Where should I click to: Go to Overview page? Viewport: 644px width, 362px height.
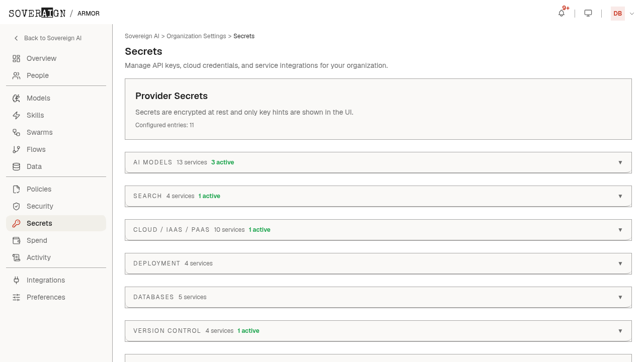(x=56, y=58)
